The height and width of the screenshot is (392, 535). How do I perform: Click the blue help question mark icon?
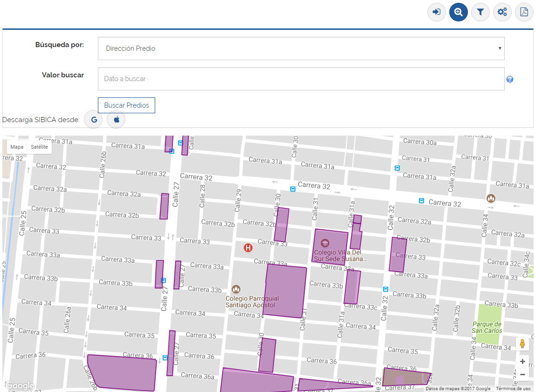(510, 79)
